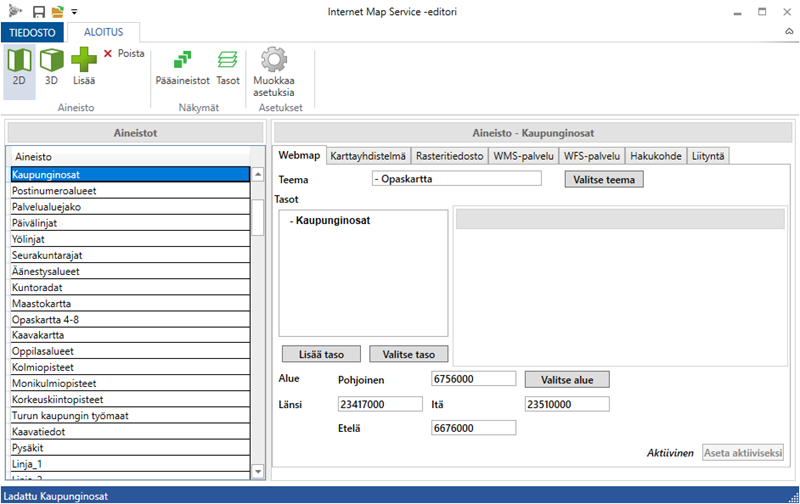
Task: Select Seurakuntarajat in the datasets list
Action: [131, 255]
